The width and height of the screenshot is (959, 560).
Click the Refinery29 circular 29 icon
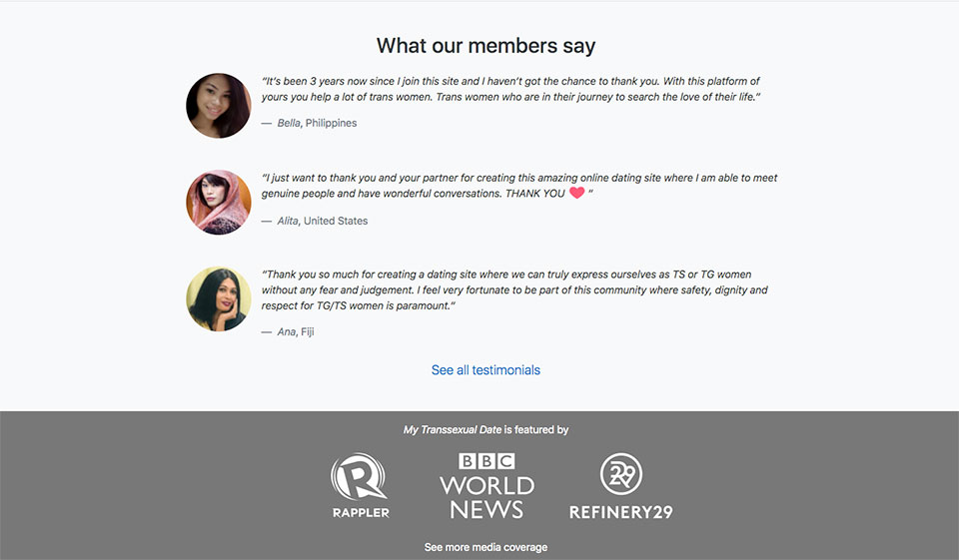[x=620, y=475]
